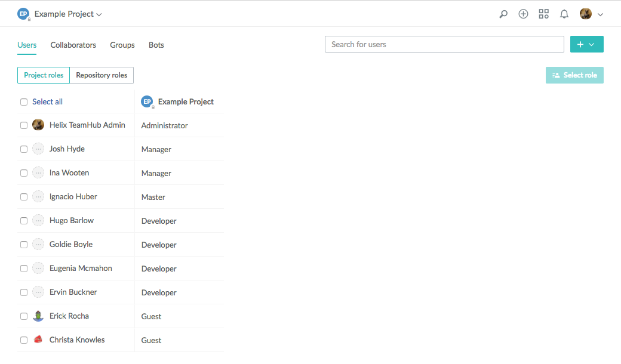Select the Ignacio Huber checkbox

24,197
